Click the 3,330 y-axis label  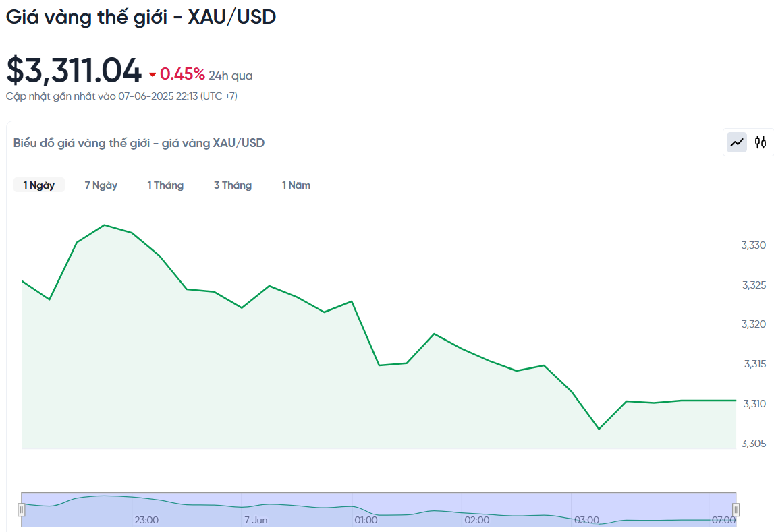[753, 245]
